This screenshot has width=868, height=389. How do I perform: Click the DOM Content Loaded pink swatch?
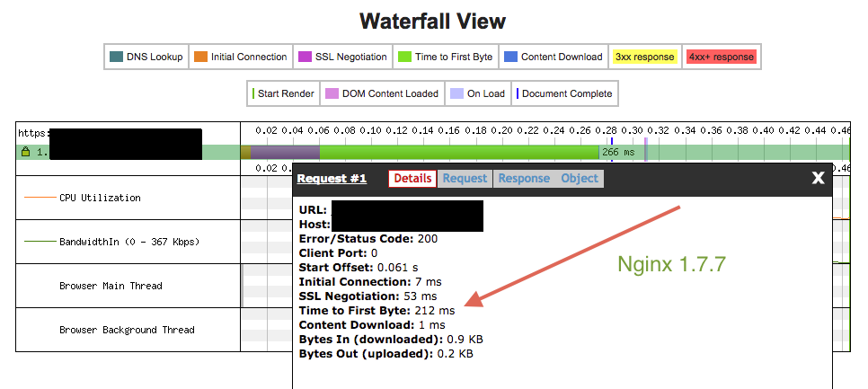(x=332, y=93)
